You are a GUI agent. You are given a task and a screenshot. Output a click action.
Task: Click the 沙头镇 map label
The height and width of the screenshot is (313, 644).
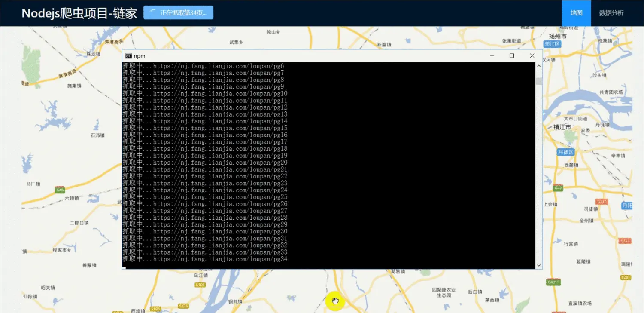599,75
